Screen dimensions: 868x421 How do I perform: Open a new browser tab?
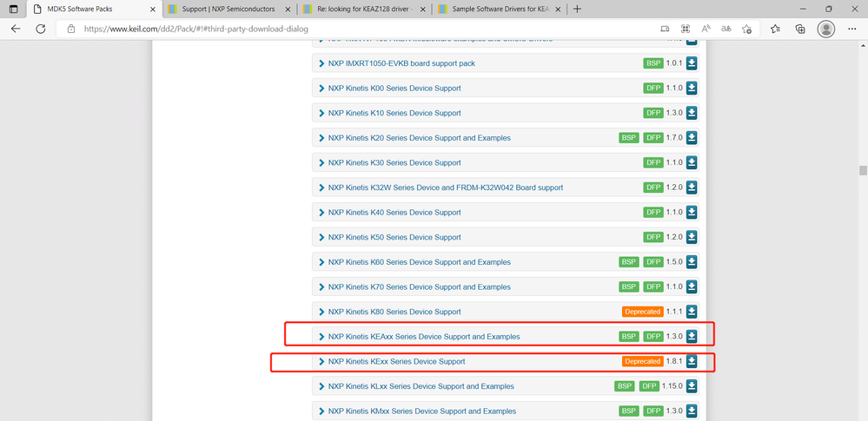click(578, 9)
